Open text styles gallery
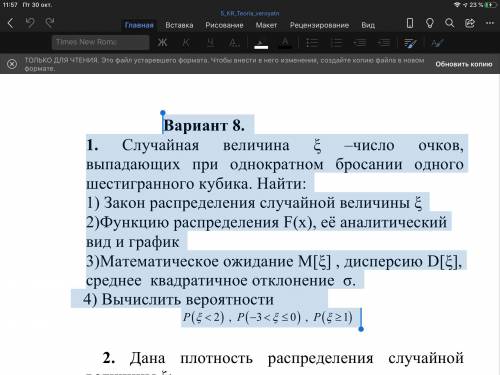 [437, 43]
